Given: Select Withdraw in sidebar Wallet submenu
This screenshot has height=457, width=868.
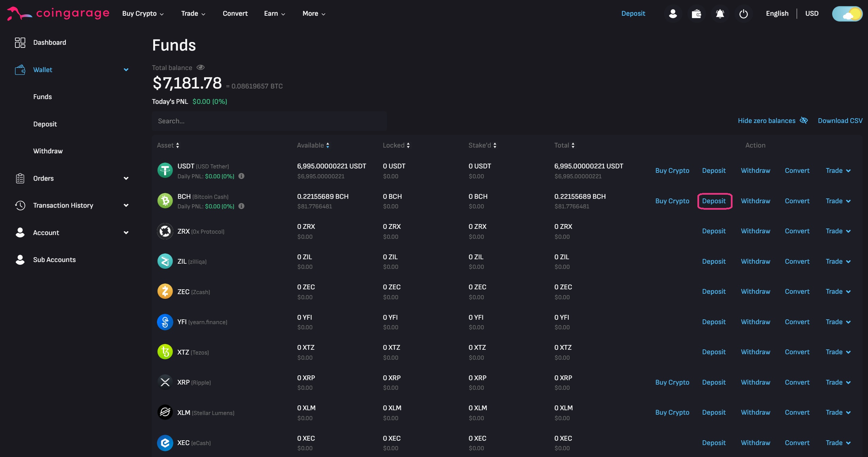Looking at the screenshot, I should point(48,151).
